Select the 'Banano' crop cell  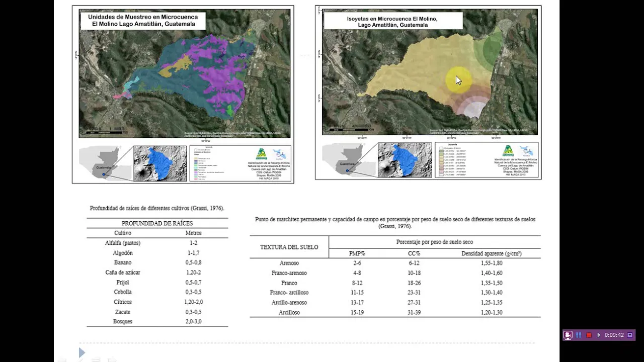[123, 262]
